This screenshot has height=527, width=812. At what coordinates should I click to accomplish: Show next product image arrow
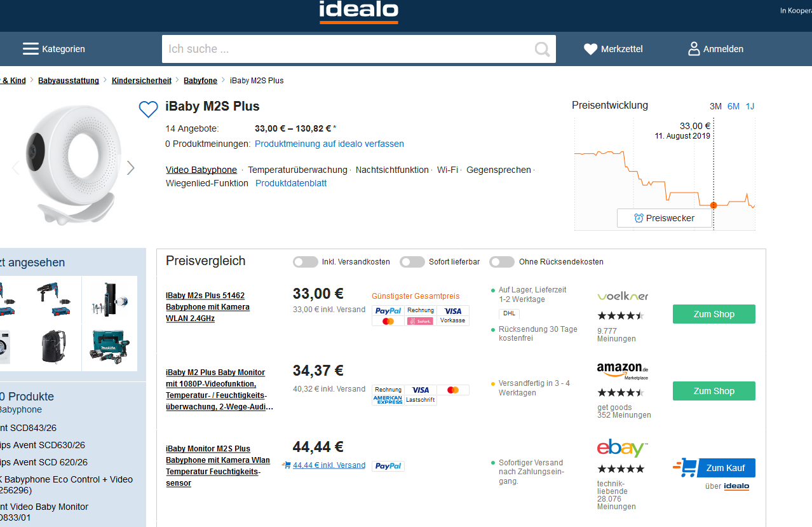131,168
